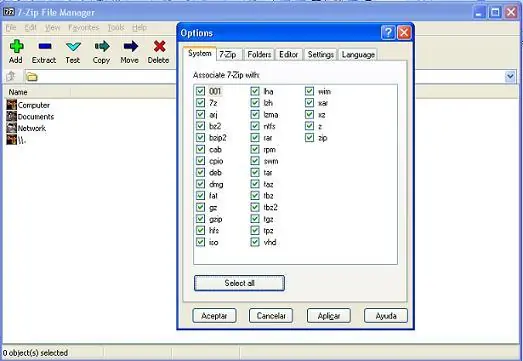Viewport: 523px width, 361px height.
Task: Click the red Delete X icon
Action: [x=159, y=46]
